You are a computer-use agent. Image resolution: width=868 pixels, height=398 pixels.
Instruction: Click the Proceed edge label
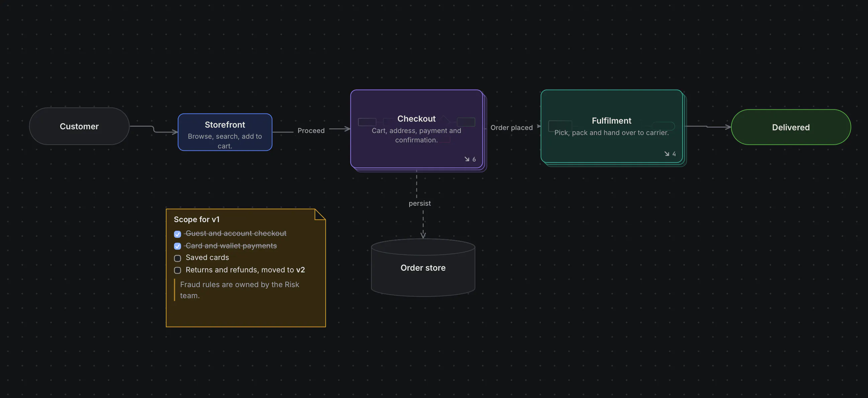point(311,131)
